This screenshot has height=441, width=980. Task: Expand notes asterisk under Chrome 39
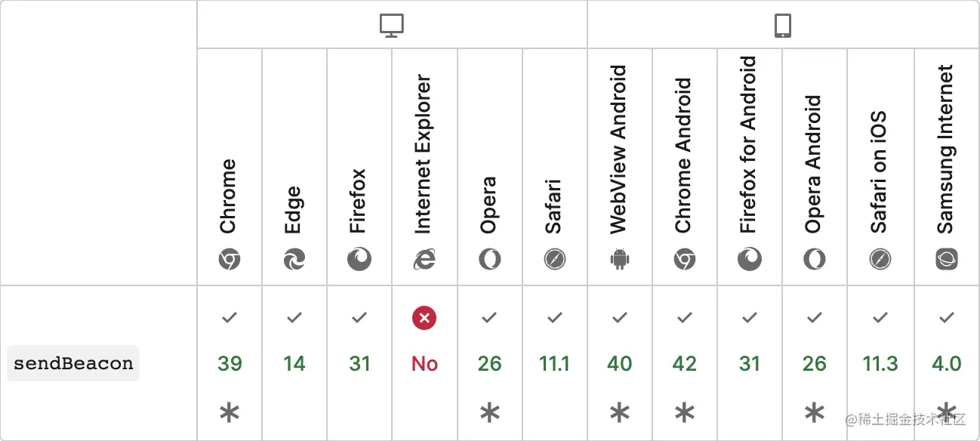[230, 413]
